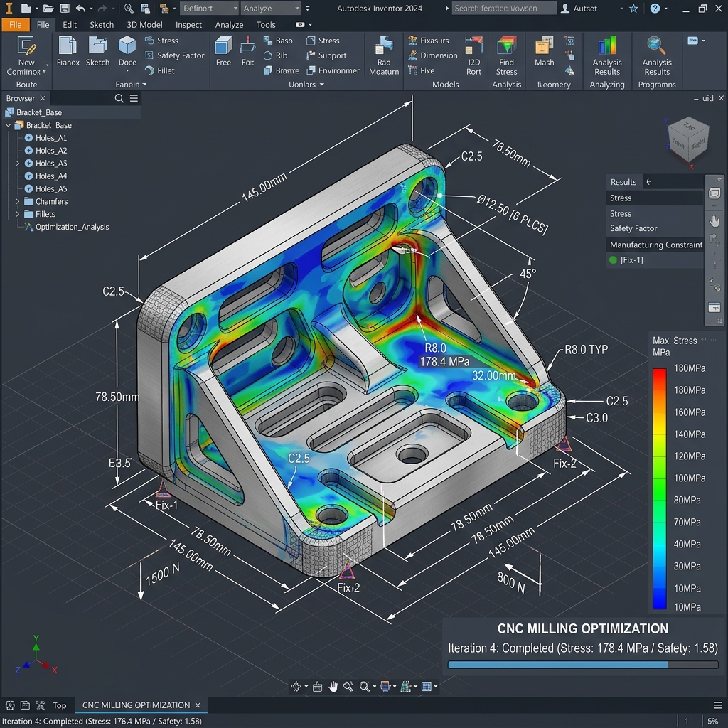Select Holes_A5 tree item
Screen dimensions: 728x728
pyautogui.click(x=51, y=189)
